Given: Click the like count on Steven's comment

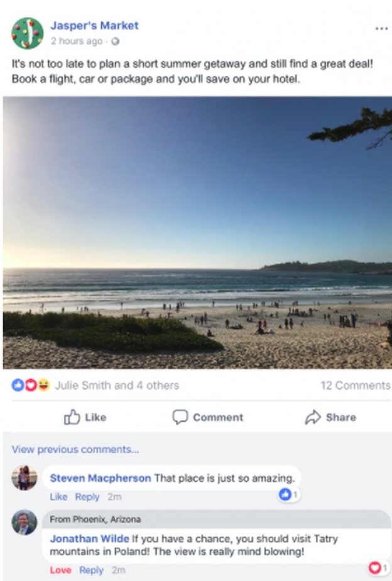Looking at the screenshot, I should [289, 495].
